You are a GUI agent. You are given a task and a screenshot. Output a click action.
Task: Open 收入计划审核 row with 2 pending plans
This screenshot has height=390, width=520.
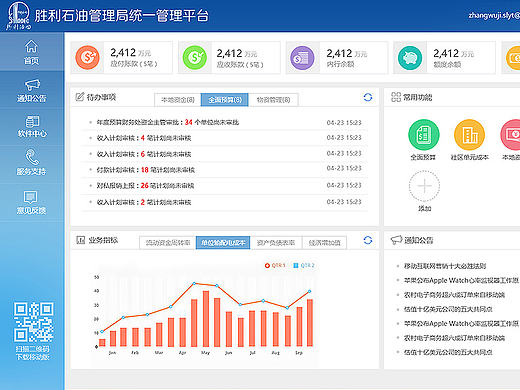(x=225, y=202)
